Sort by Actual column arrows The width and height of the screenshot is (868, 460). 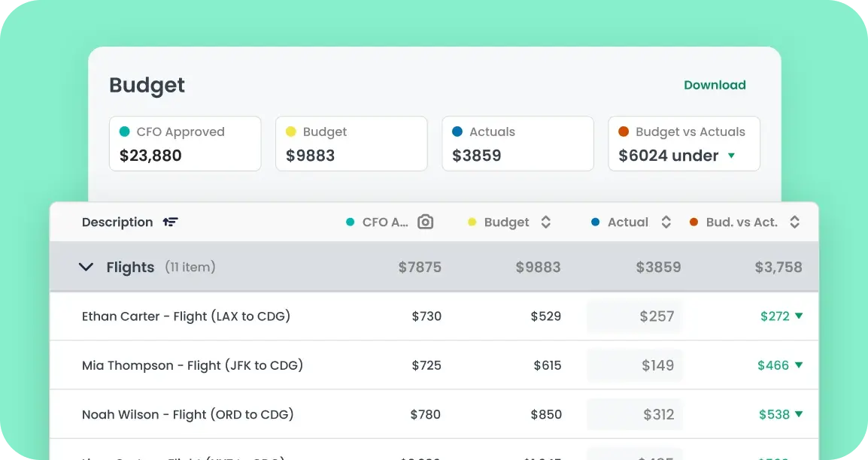[x=666, y=222]
